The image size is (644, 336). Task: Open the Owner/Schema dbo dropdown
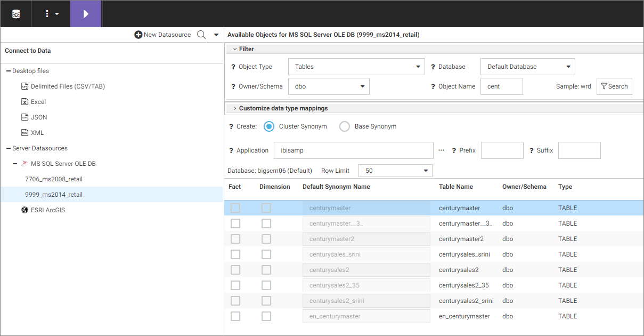pos(329,86)
